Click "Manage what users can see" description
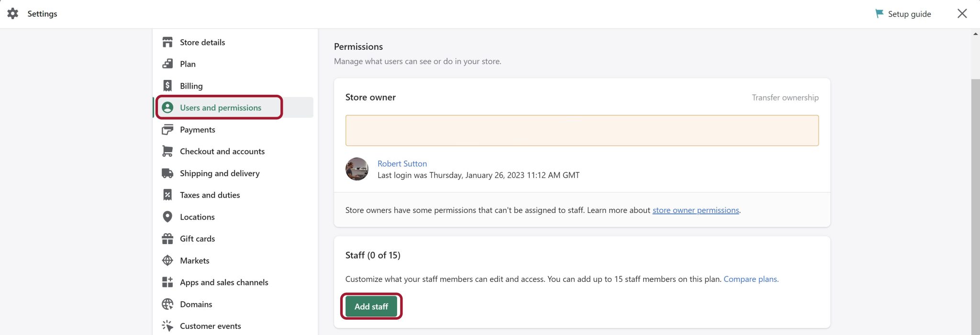The width and height of the screenshot is (980, 335). [x=418, y=61]
